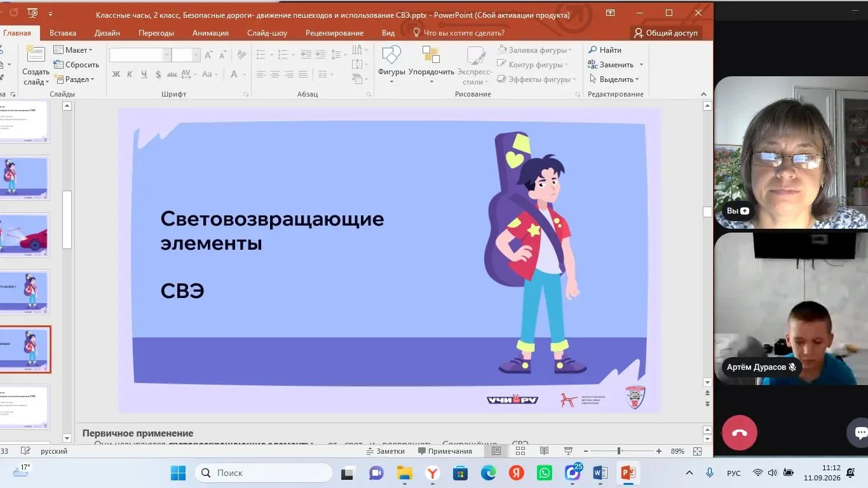Viewport: 868px width, 488px height.
Task: Open the Фигуры shapes gallery
Action: pos(391,65)
